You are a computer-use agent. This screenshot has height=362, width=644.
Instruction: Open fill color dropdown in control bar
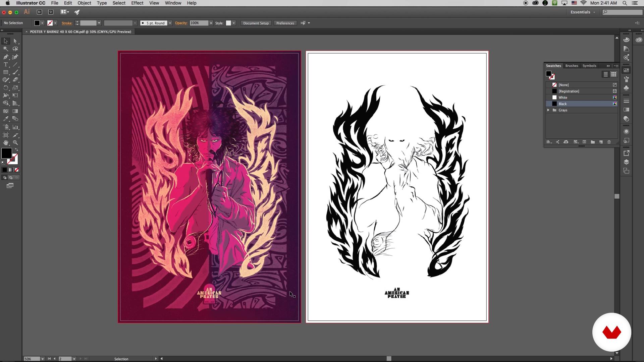[42, 23]
